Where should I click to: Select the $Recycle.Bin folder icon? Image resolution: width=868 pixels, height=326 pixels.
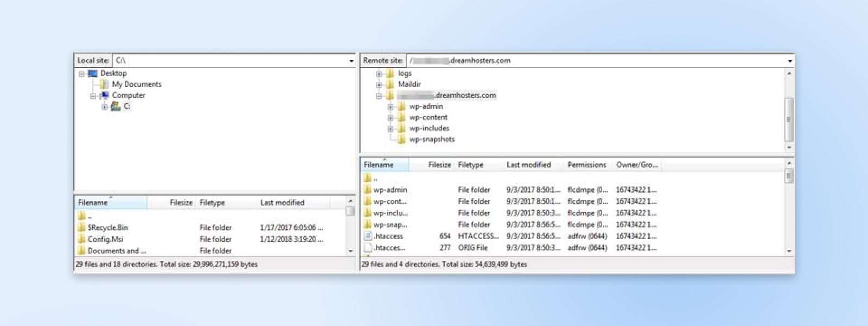click(81, 228)
